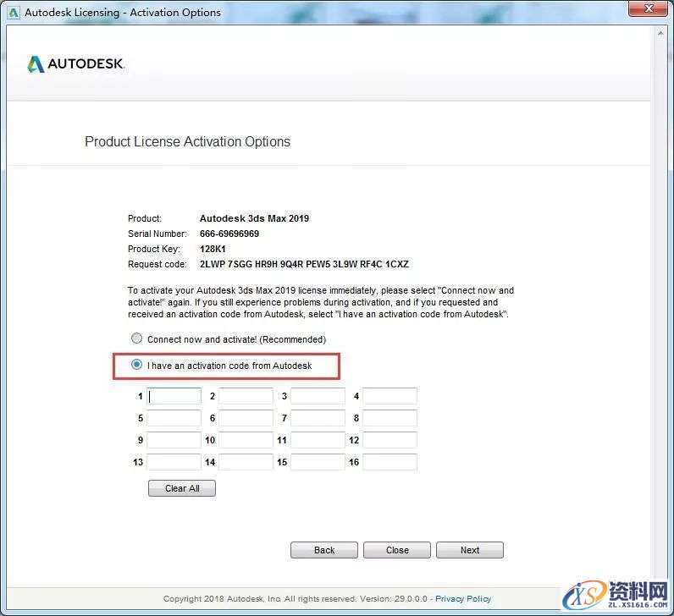Select "Connect now and activate!" radio option
The height and width of the screenshot is (616, 674).
click(x=136, y=338)
